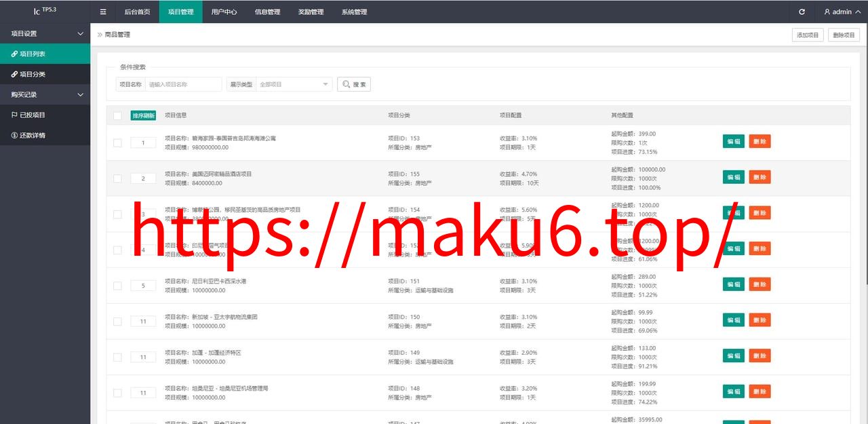Open the 后台首页 tab
Image resolution: width=868 pixels, height=424 pixels.
[138, 12]
